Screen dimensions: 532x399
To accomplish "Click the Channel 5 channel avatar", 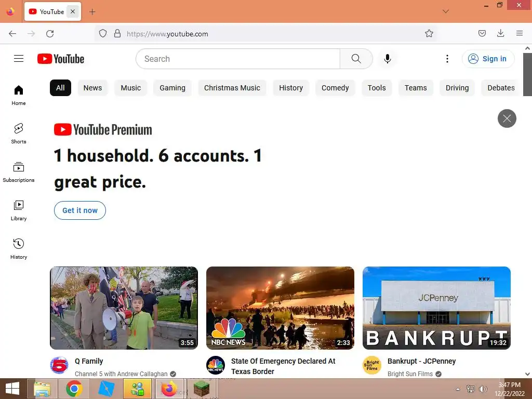I will click(x=59, y=365).
